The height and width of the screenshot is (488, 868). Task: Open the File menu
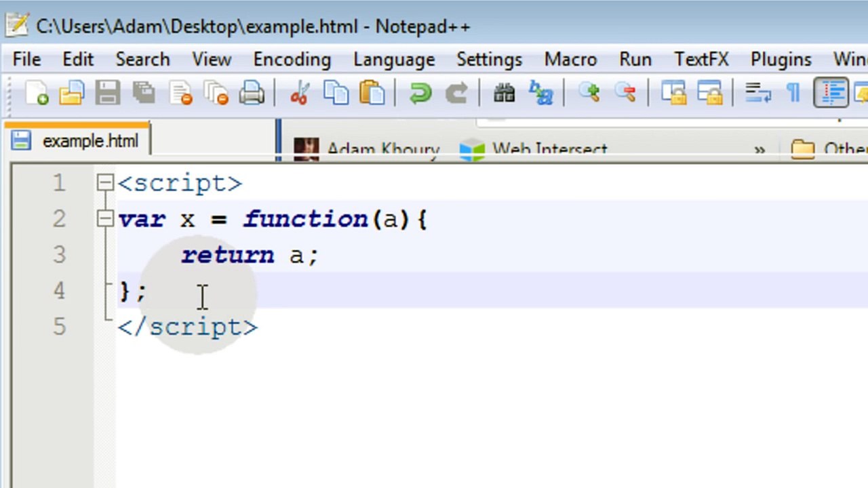(26, 60)
